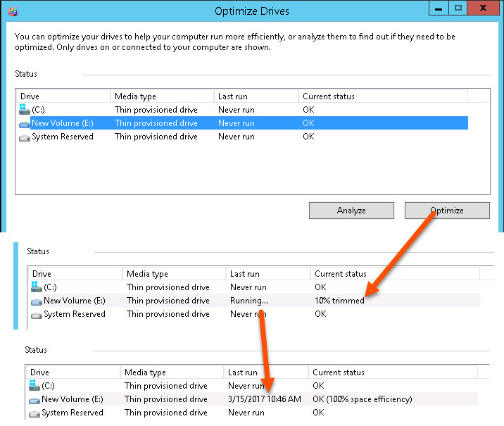504x426 pixels.
Task: Select New Volume (E:) label in the 3/15/2017 row
Action: (73, 399)
